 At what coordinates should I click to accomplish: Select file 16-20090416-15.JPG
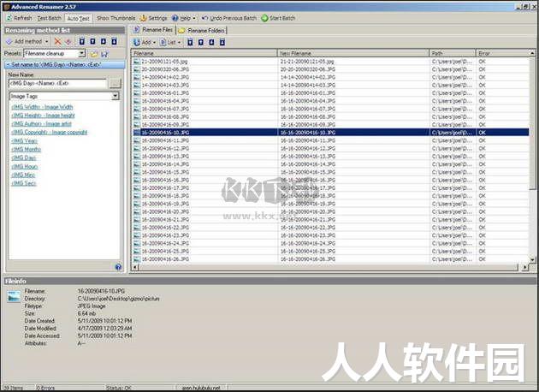pyautogui.click(x=165, y=172)
